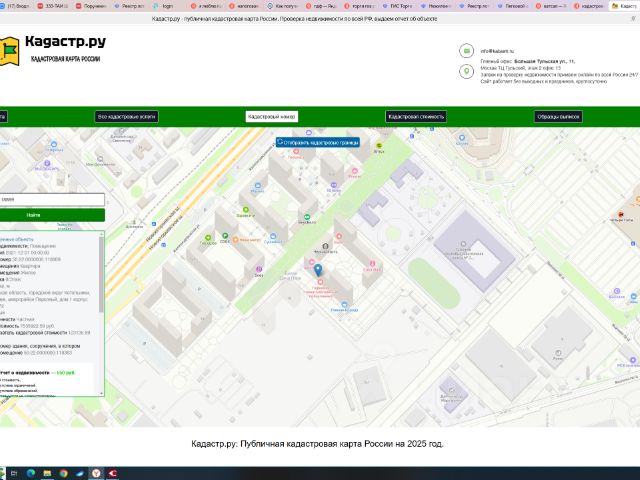Click the Кадастр.ру flag logo

pyautogui.click(x=9, y=51)
